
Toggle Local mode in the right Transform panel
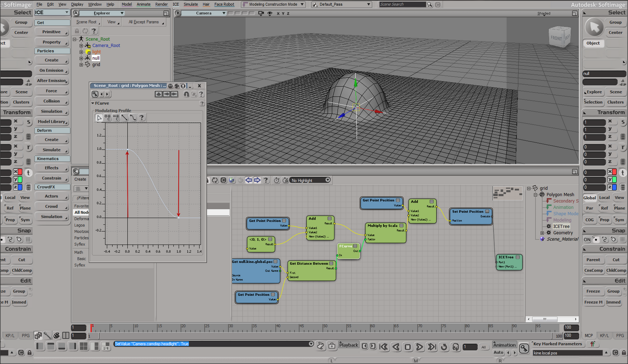[604, 198]
